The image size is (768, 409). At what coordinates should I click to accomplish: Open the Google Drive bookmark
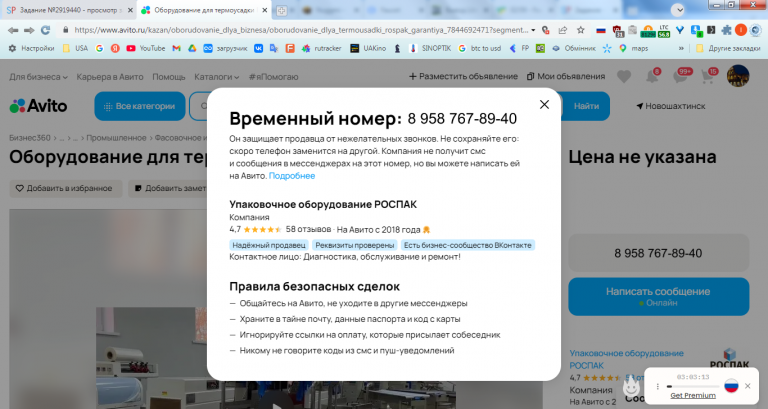[192, 48]
